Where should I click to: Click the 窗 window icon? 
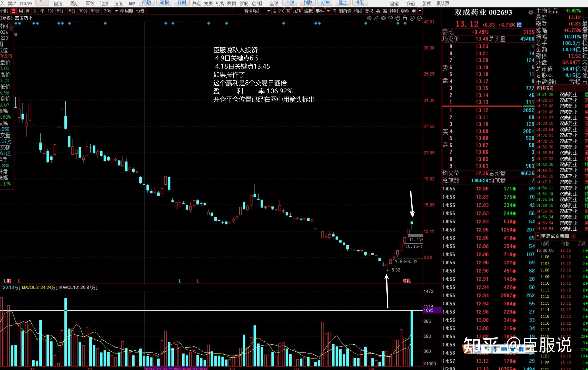[385, 11]
